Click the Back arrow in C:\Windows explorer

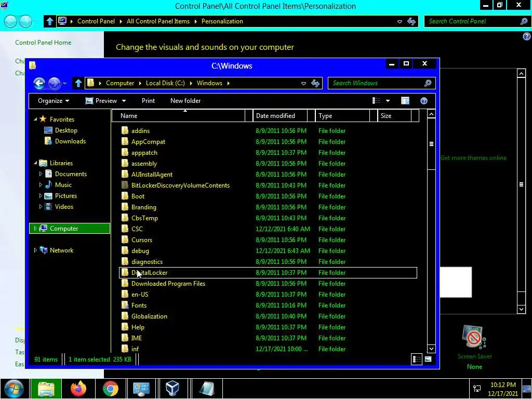(39, 83)
